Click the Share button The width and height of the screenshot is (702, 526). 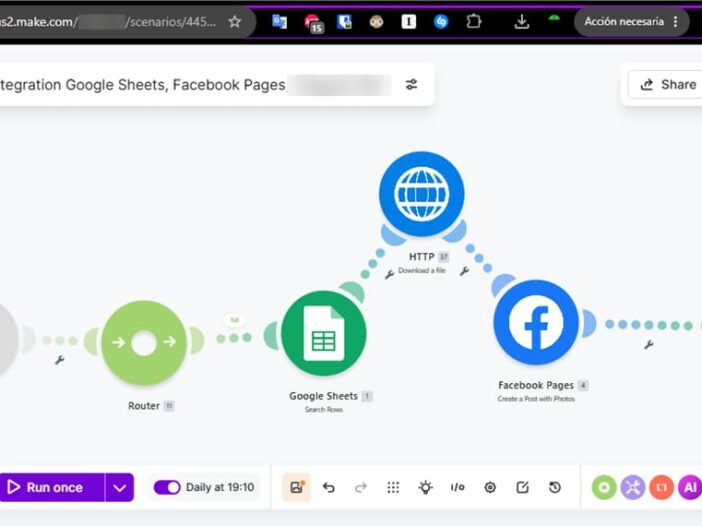668,85
